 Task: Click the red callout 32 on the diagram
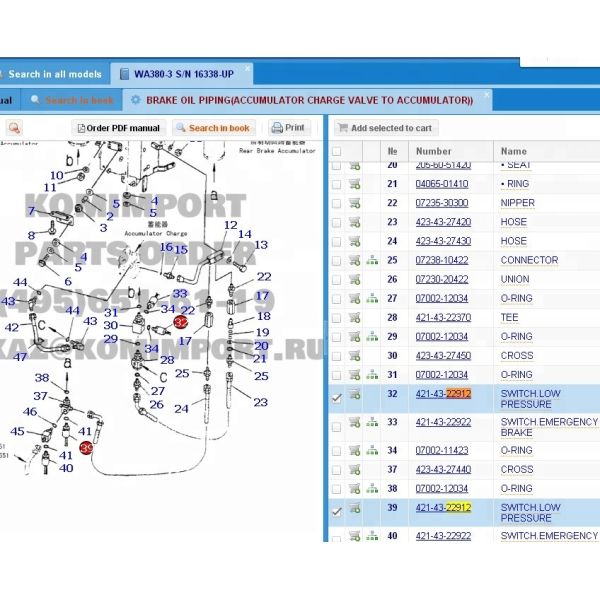tap(181, 322)
